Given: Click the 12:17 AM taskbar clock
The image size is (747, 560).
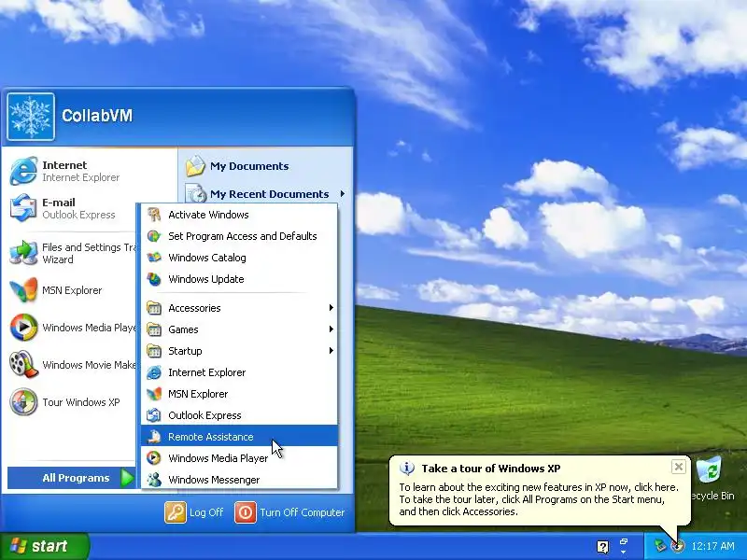Looking at the screenshot, I should [712, 546].
